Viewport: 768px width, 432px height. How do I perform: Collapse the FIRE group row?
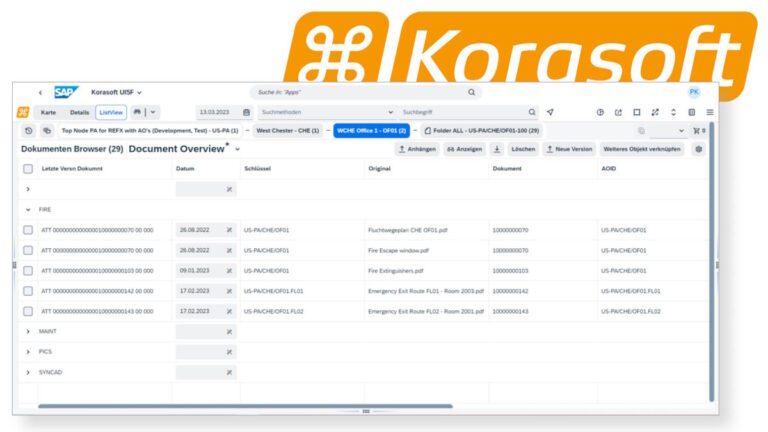point(28,210)
